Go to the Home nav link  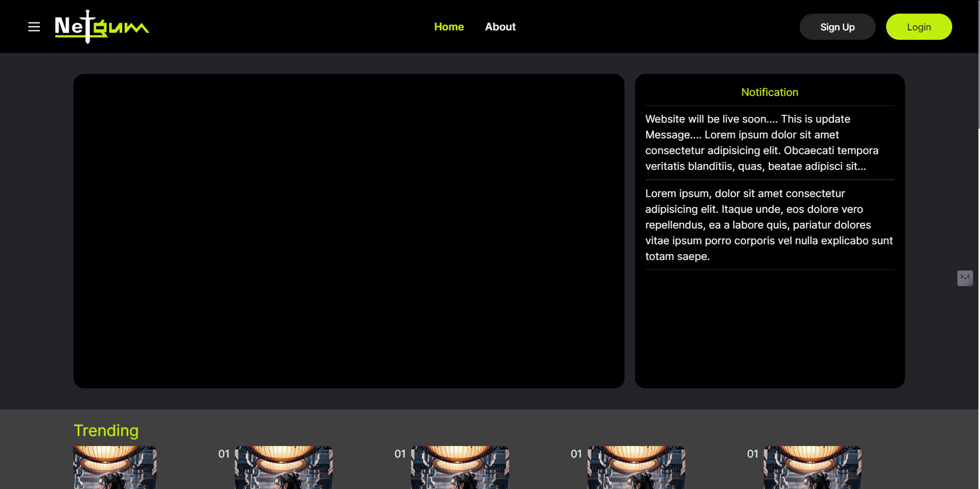pos(449,27)
